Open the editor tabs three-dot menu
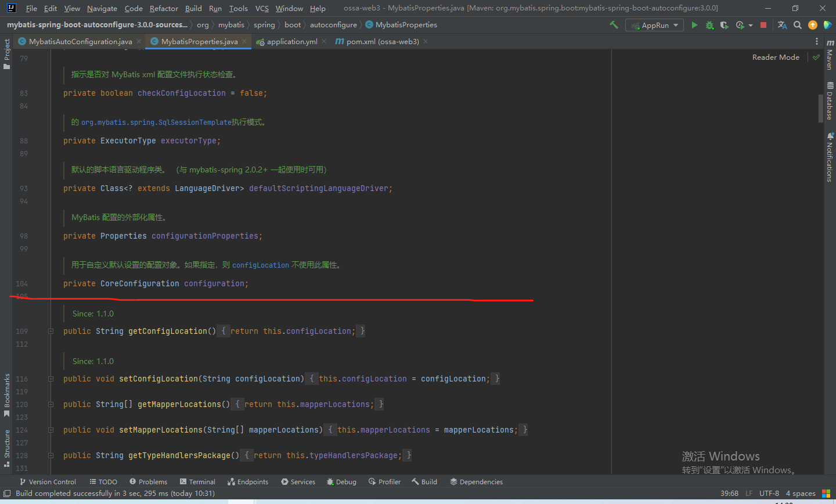 pyautogui.click(x=817, y=41)
